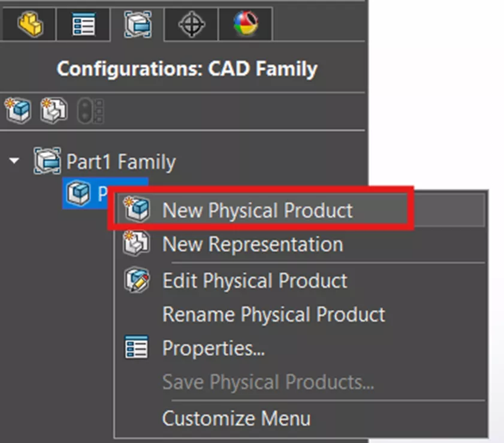Open the color palette panel icon
This screenshot has height=443, width=504.
tap(246, 24)
